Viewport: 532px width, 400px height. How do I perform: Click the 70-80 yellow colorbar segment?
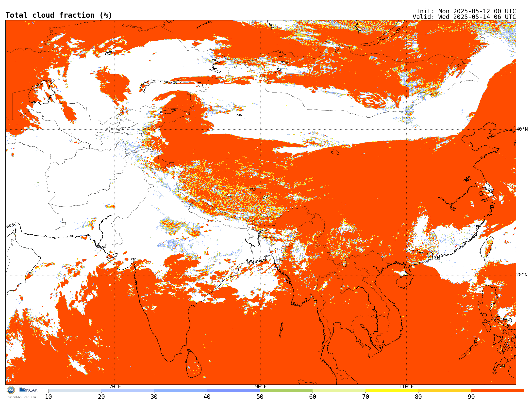[392, 391]
